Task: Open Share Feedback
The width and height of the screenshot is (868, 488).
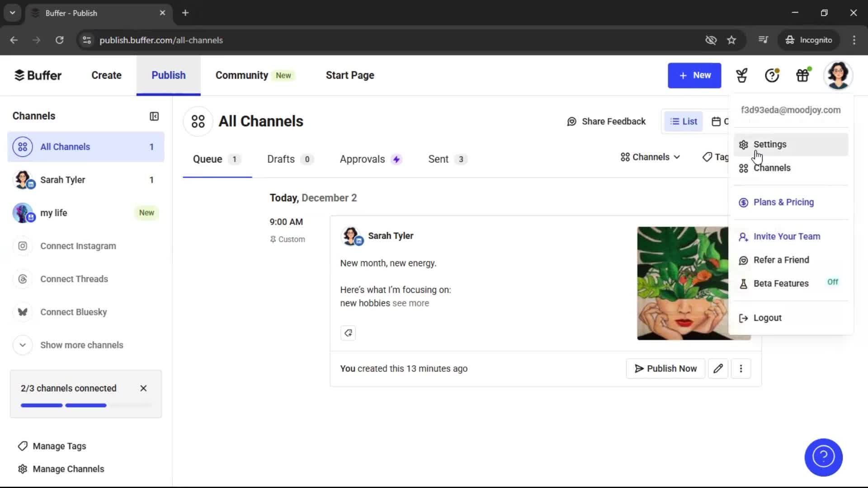Action: (606, 121)
